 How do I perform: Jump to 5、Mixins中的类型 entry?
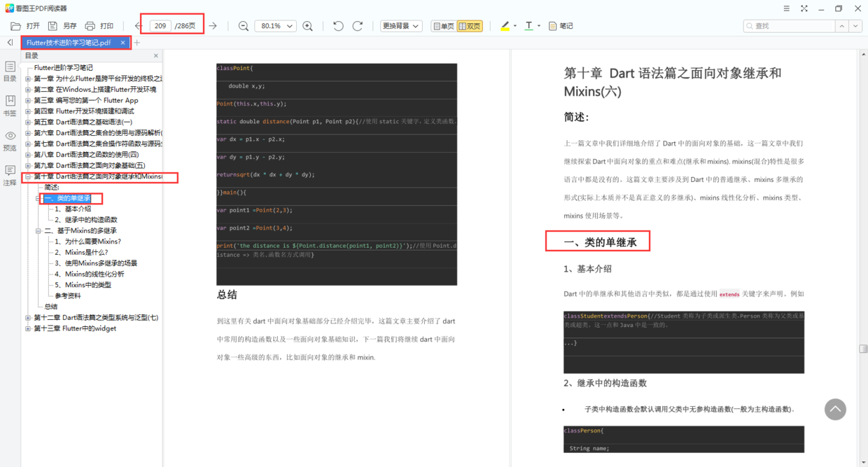(x=83, y=285)
